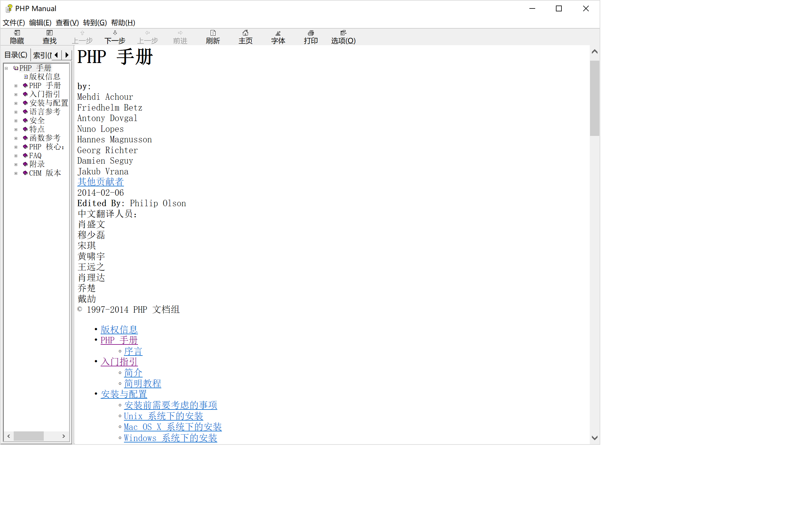Image resolution: width=798 pixels, height=532 pixels.
Task: Click the purple book icon beside 特点
Action: coord(25,129)
